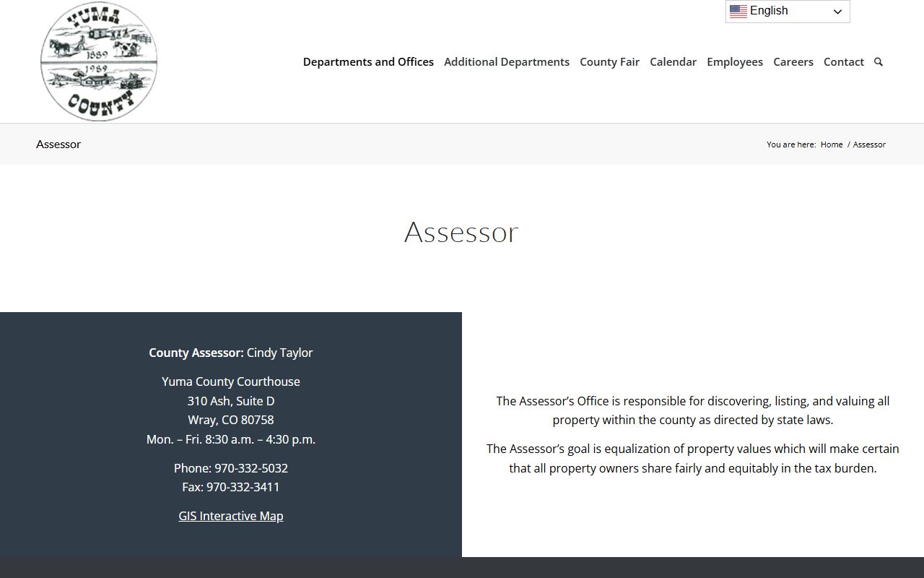924x578 pixels.
Task: Open the GIS Interactive Map link
Action: coord(231,516)
